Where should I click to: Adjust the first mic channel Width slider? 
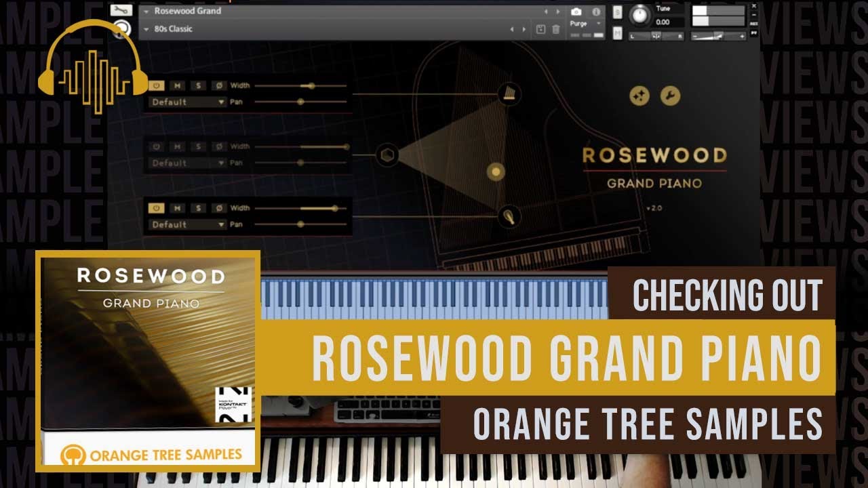point(301,85)
